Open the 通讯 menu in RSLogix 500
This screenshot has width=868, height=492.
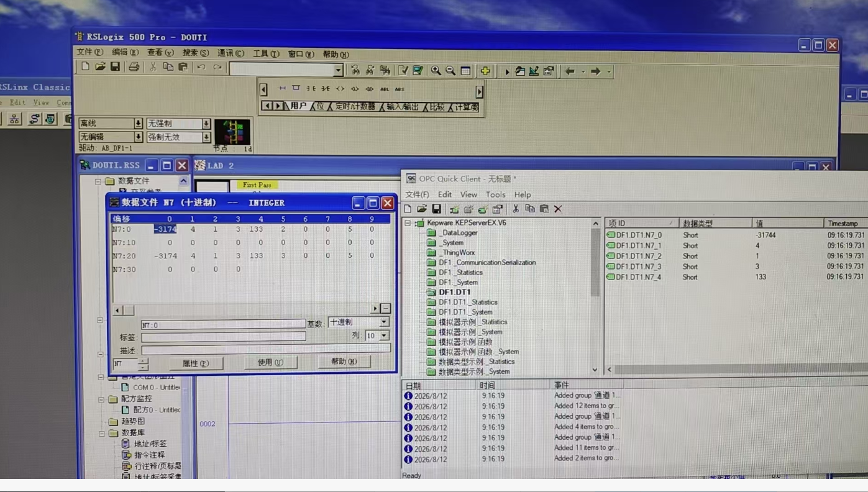(231, 53)
